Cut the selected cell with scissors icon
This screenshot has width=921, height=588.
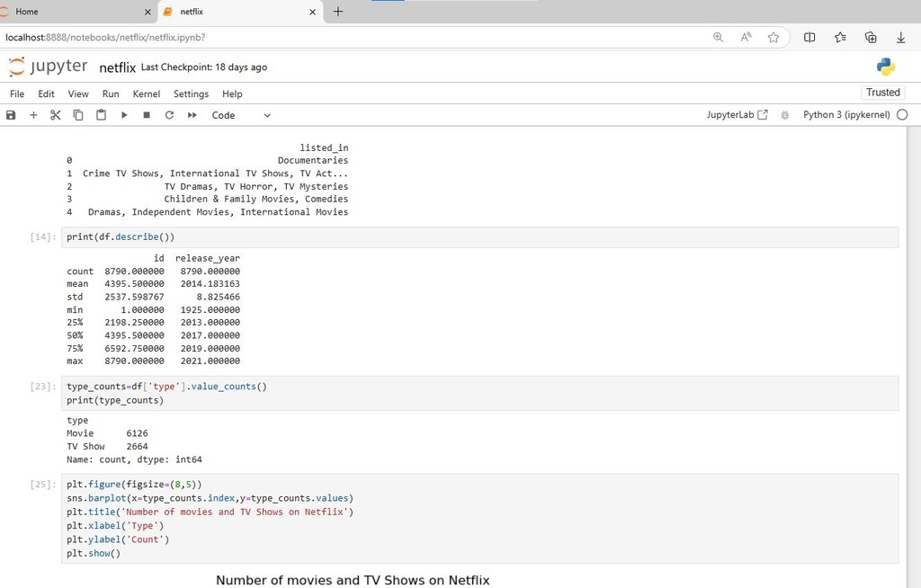[x=55, y=115]
